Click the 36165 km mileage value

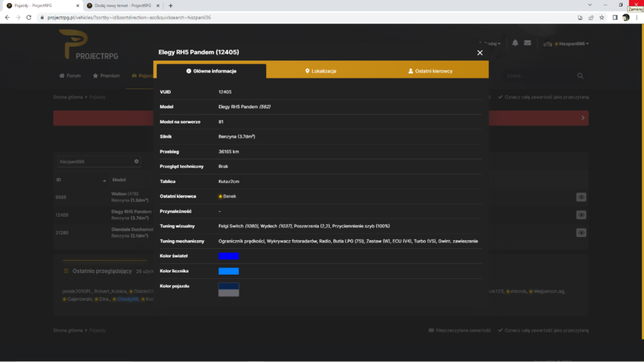click(x=229, y=151)
